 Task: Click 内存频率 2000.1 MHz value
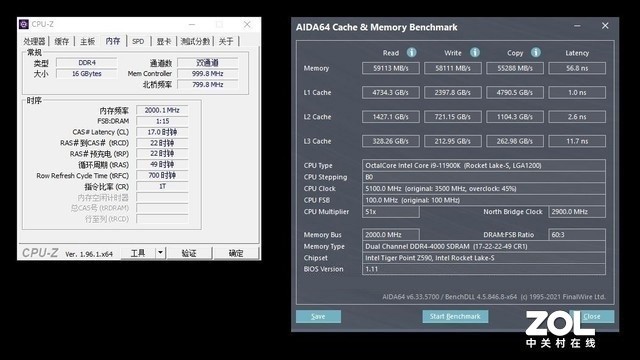(162, 110)
